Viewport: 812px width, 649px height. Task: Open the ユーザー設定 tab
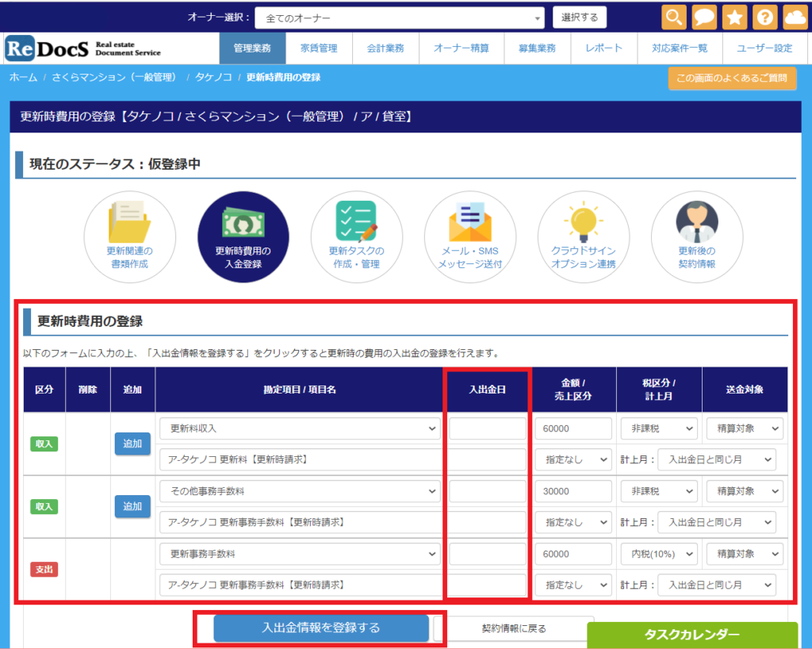[764, 48]
